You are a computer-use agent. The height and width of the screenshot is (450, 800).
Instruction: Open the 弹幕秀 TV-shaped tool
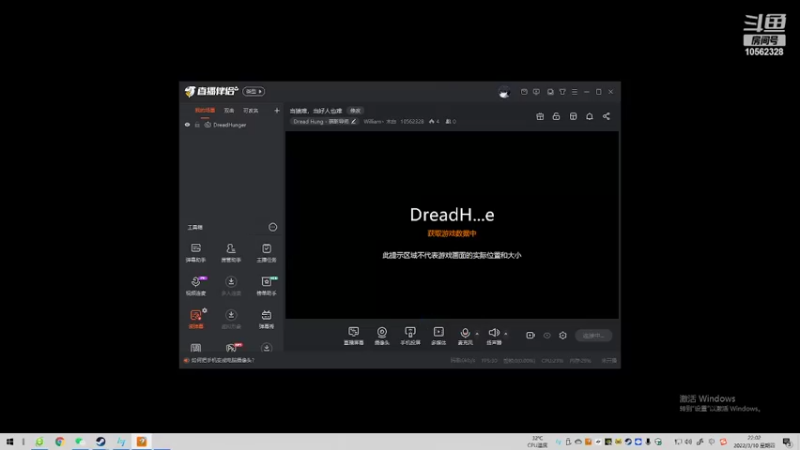pos(266,318)
